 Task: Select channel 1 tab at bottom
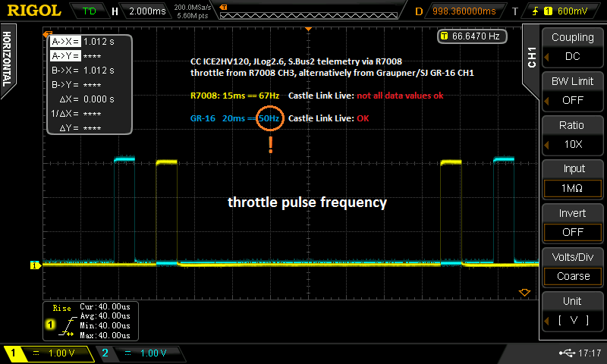tap(49, 353)
